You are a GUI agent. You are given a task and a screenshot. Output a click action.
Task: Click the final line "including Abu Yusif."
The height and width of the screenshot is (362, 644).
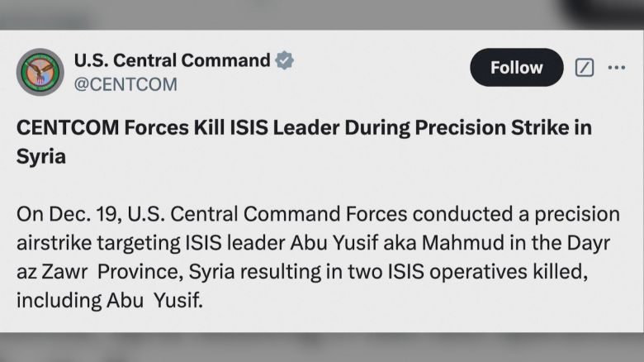pyautogui.click(x=109, y=299)
